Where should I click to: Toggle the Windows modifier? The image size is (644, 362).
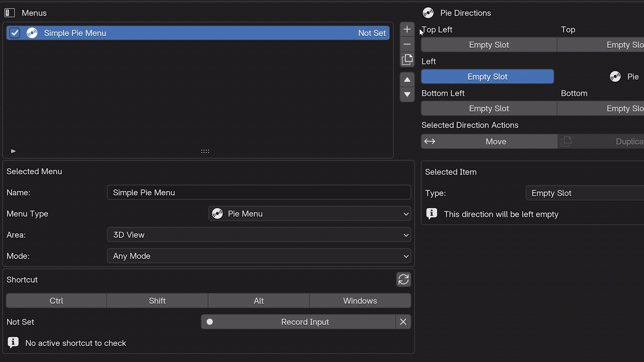click(x=360, y=301)
